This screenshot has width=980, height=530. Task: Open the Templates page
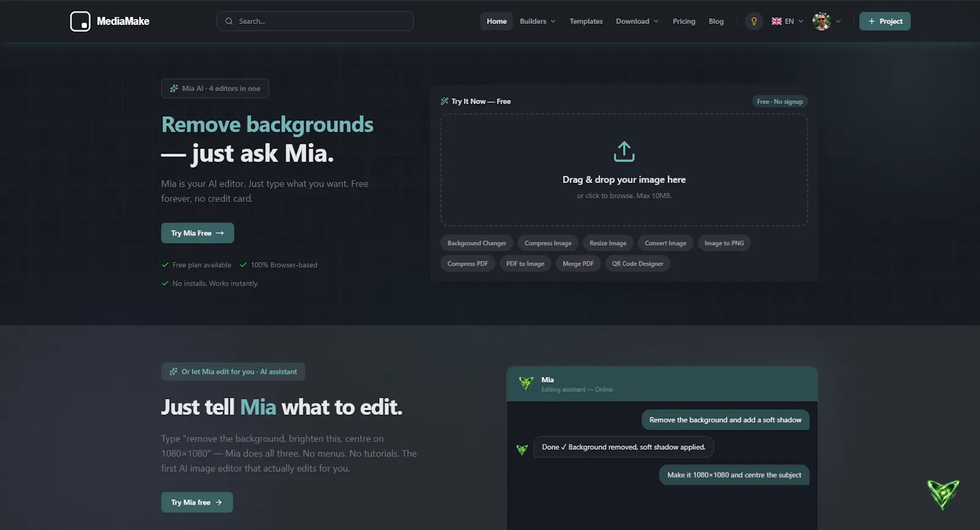pos(586,21)
